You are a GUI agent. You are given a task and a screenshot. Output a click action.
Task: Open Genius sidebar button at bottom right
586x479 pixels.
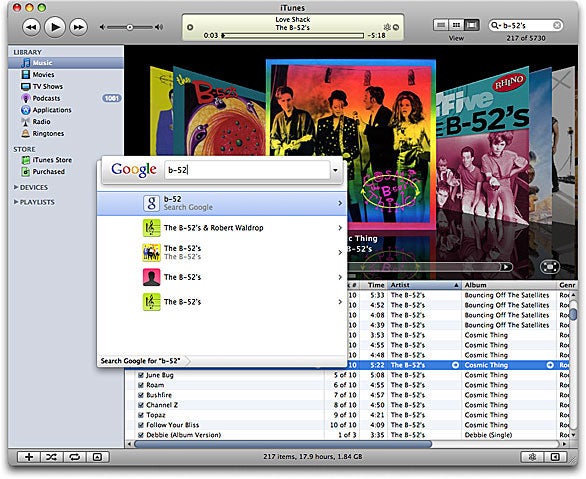(x=532, y=457)
